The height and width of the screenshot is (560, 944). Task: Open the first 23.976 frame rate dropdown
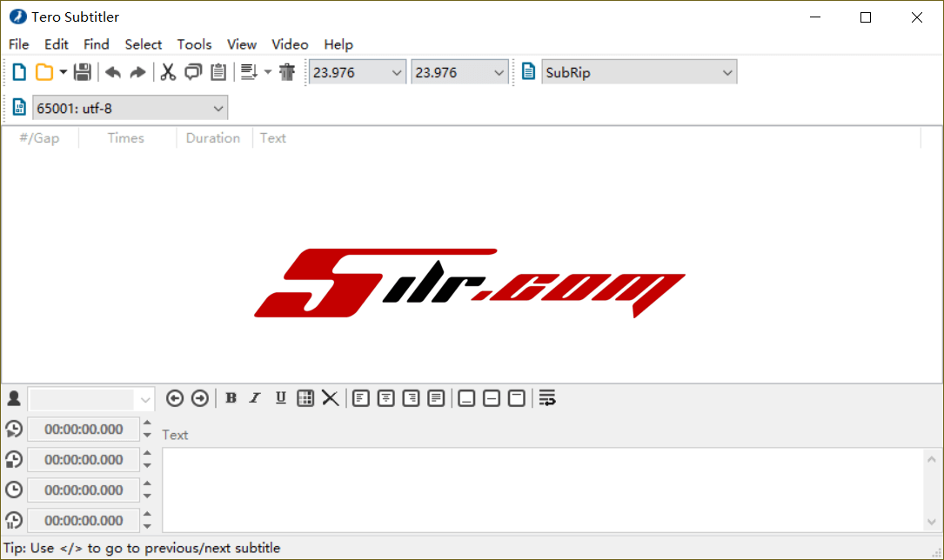coord(358,73)
